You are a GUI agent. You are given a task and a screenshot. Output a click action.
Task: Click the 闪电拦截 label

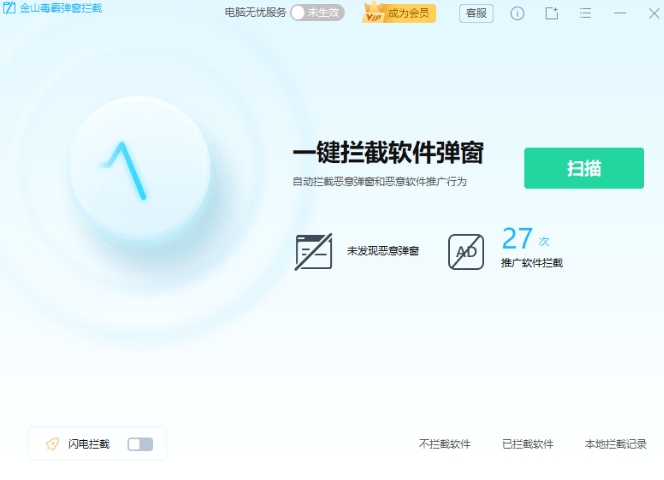tap(89, 444)
